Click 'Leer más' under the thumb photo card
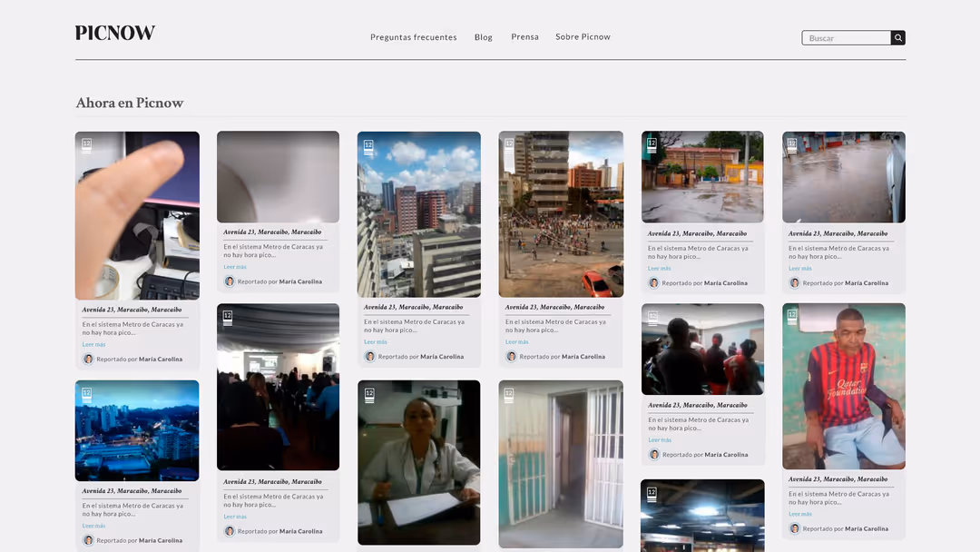 [x=93, y=344]
